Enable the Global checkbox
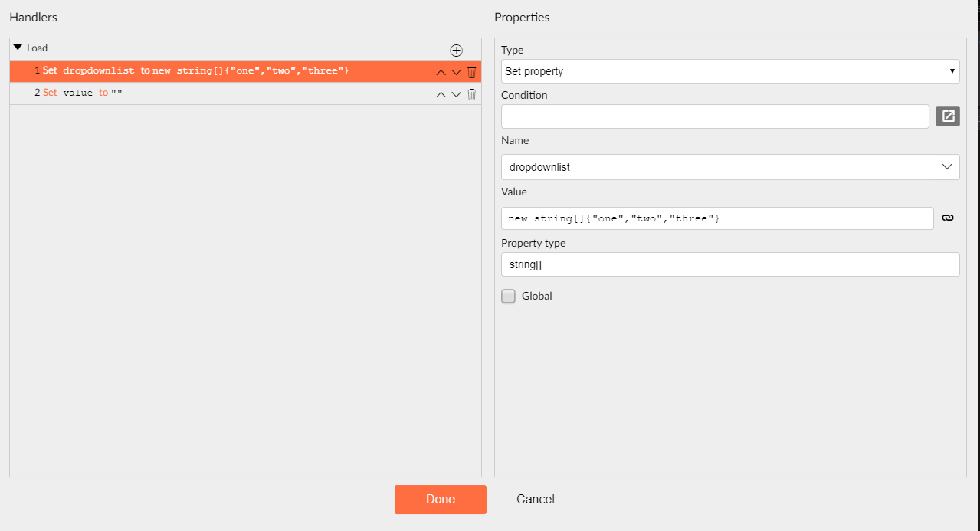Viewport: 980px width, 531px height. click(x=508, y=296)
